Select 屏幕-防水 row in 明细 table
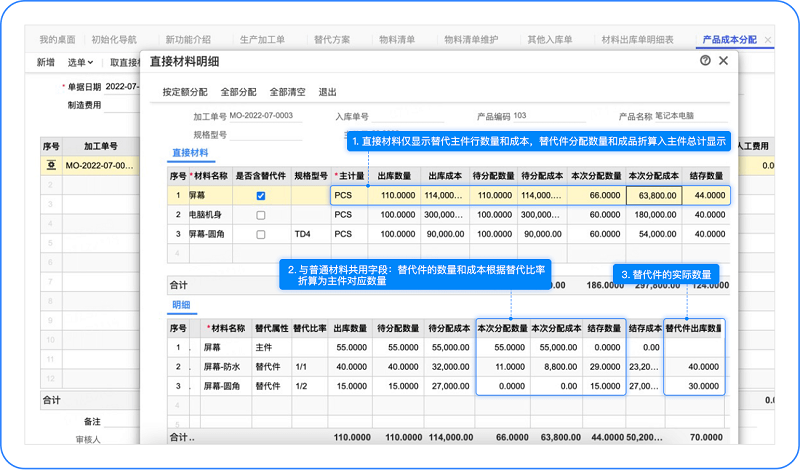This screenshot has height=470, width=800. point(446,367)
